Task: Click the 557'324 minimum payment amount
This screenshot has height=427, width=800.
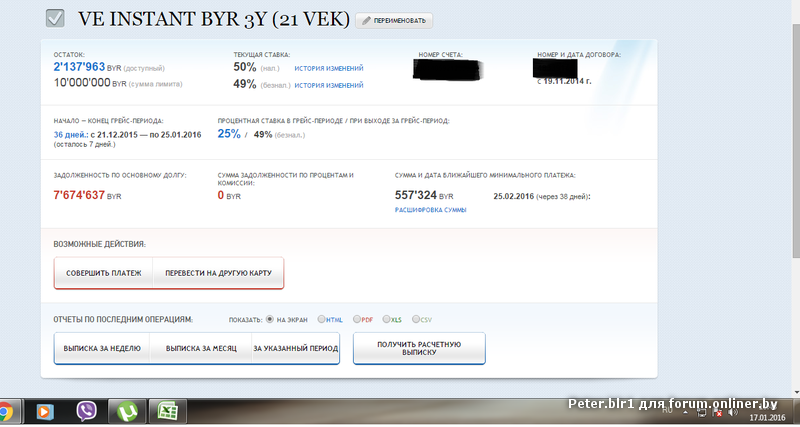Action: [x=416, y=195]
